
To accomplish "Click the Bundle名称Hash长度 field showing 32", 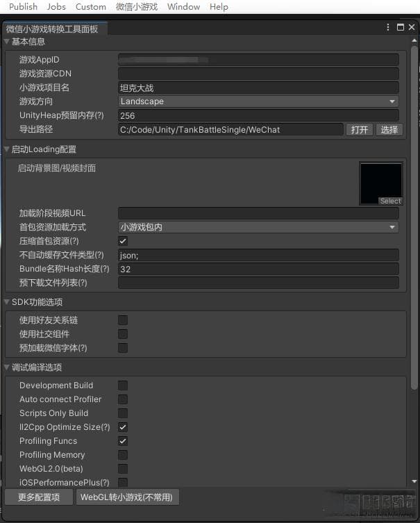I will (258, 269).
